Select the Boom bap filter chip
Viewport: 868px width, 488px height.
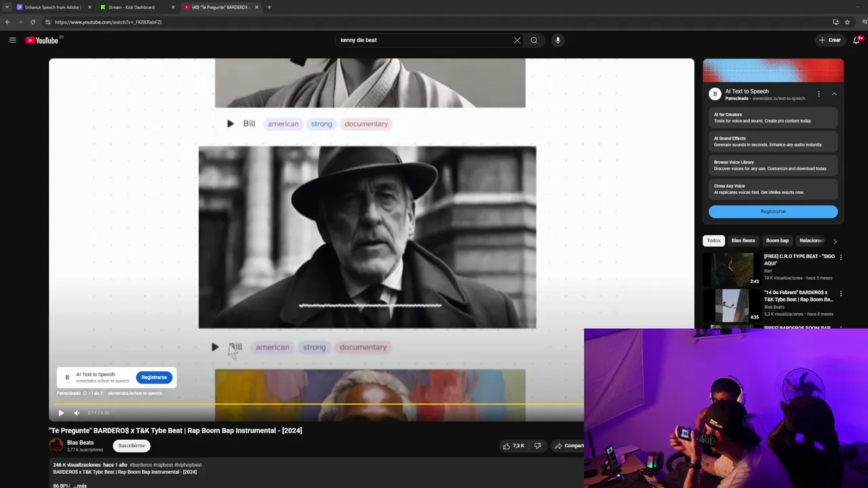coord(777,241)
